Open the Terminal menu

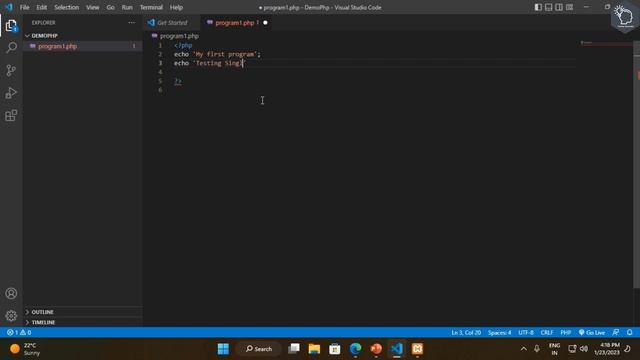(151, 7)
